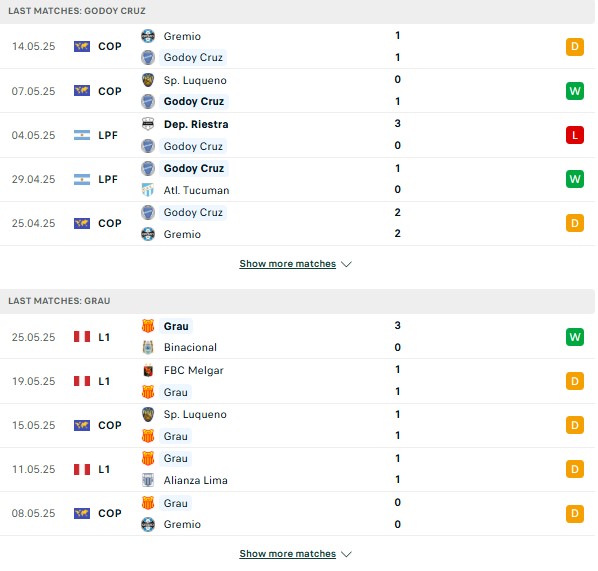Click the chevron beside the Godoy Cruz show more link
This screenshot has width=598, height=571.
tap(346, 264)
